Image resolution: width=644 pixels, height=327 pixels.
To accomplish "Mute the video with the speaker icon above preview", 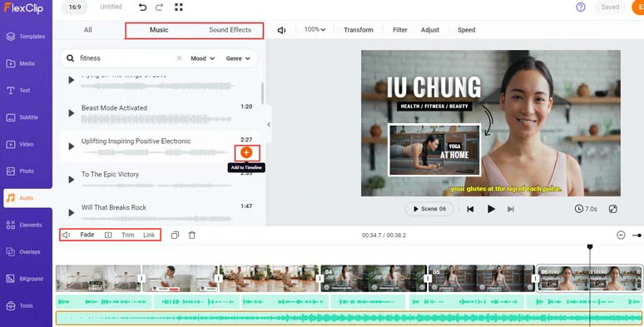I will point(281,30).
